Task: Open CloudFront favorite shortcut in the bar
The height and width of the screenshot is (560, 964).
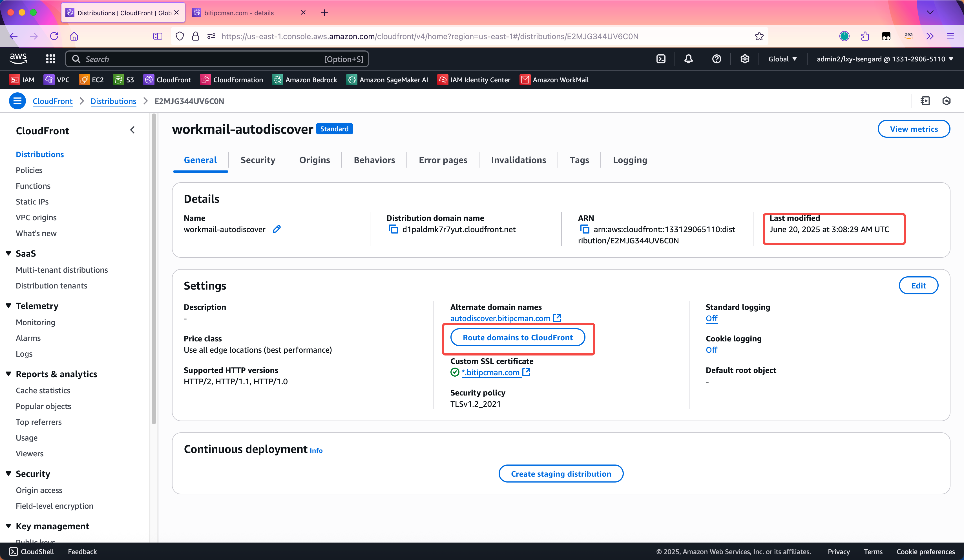Action: (167, 79)
